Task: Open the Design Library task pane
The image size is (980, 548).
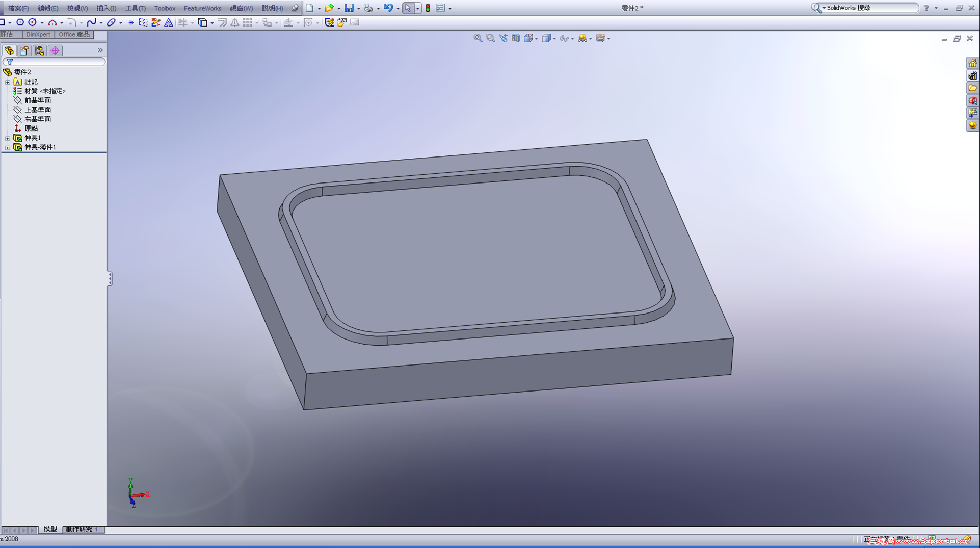Action: [973, 76]
